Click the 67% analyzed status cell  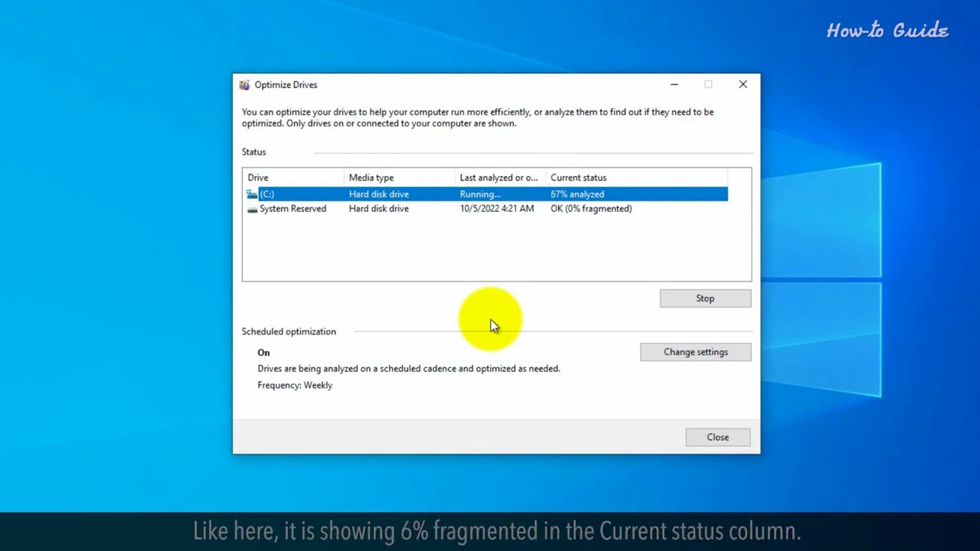pos(577,194)
